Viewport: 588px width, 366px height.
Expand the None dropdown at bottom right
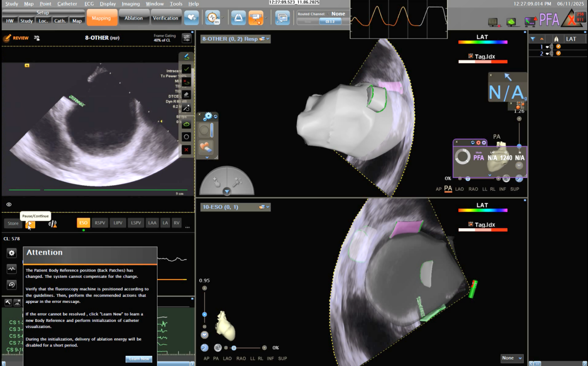pyautogui.click(x=512, y=358)
